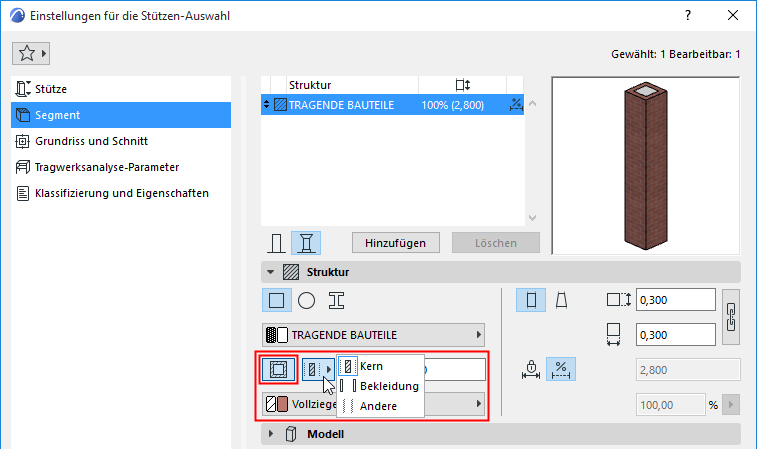Click the chain link dimensions icon
This screenshot has height=449, width=757.
coord(731,317)
